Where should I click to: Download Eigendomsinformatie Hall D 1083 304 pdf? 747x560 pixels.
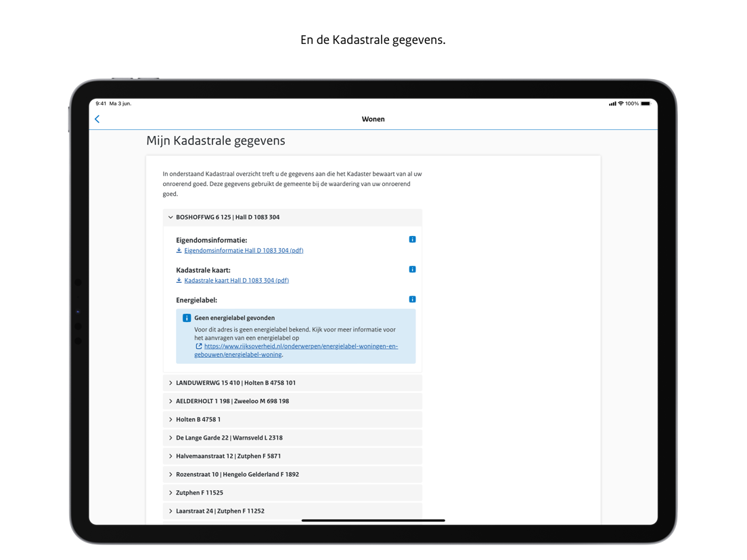click(244, 251)
